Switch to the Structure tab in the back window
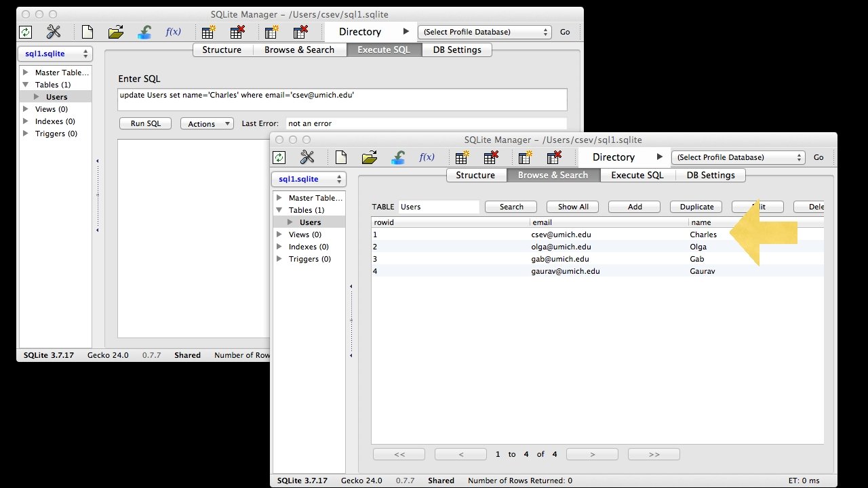Image resolution: width=868 pixels, height=488 pixels. tap(222, 49)
